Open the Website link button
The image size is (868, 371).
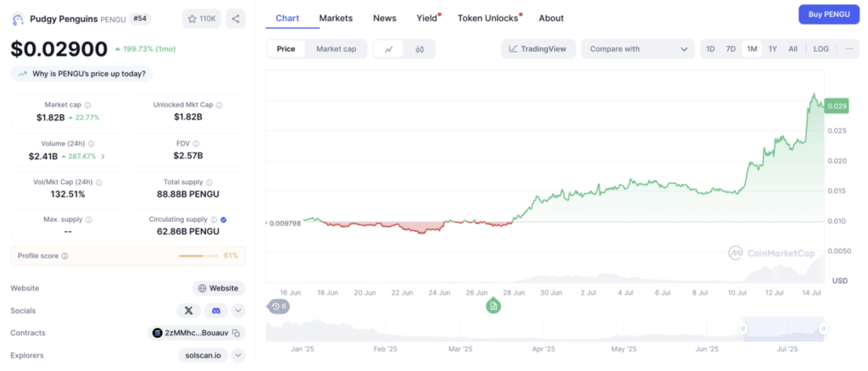click(219, 288)
